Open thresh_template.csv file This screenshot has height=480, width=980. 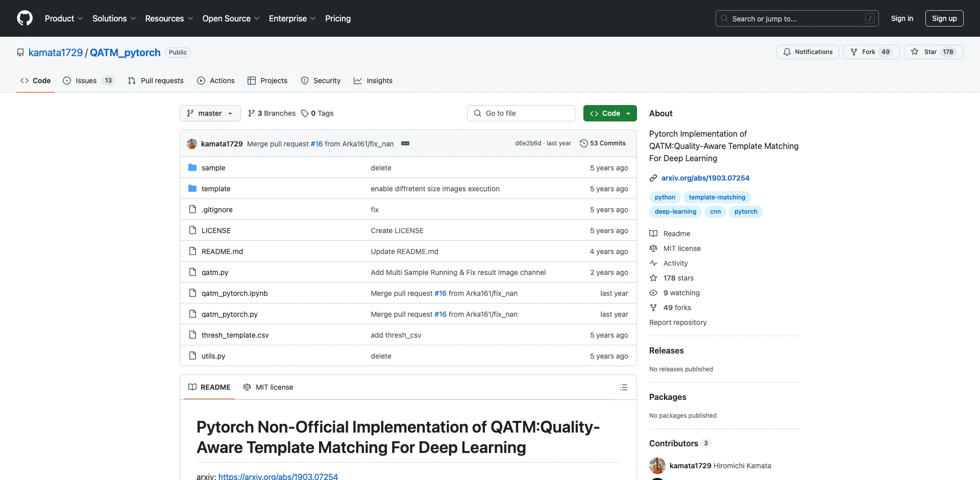(x=235, y=335)
